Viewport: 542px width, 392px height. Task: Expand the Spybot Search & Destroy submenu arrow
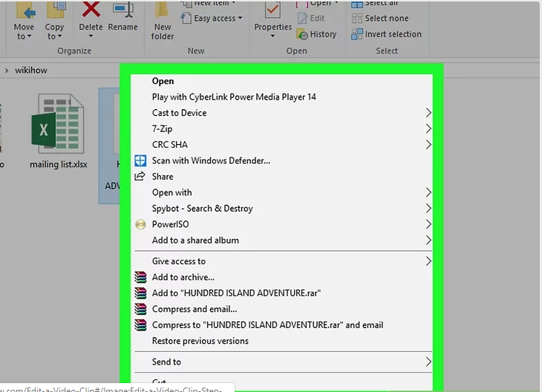tap(428, 209)
